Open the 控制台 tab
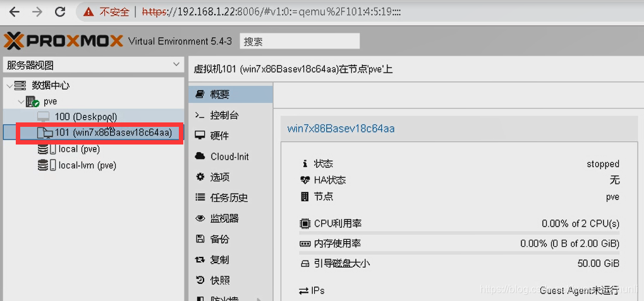This screenshot has width=644, height=301. click(x=231, y=115)
